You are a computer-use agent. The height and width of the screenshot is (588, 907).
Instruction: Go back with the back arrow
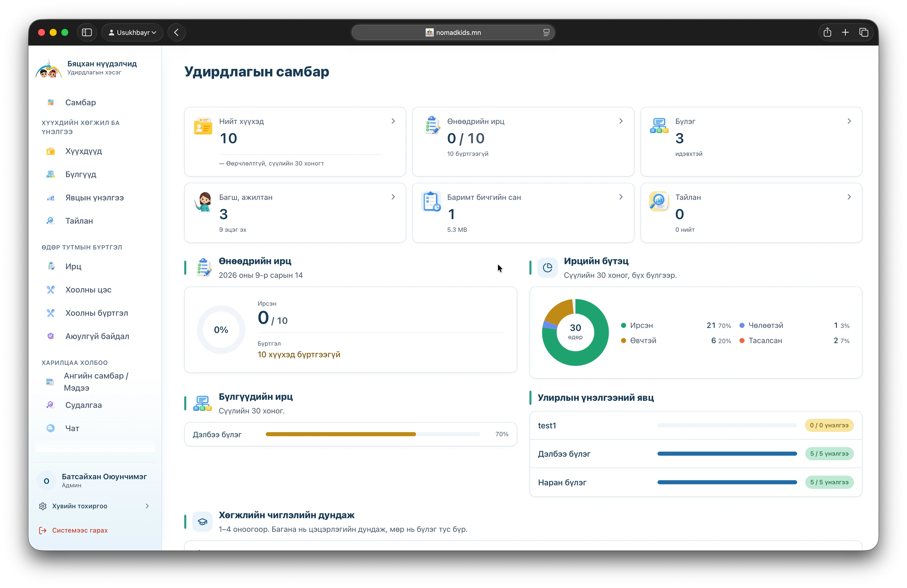[x=177, y=32]
